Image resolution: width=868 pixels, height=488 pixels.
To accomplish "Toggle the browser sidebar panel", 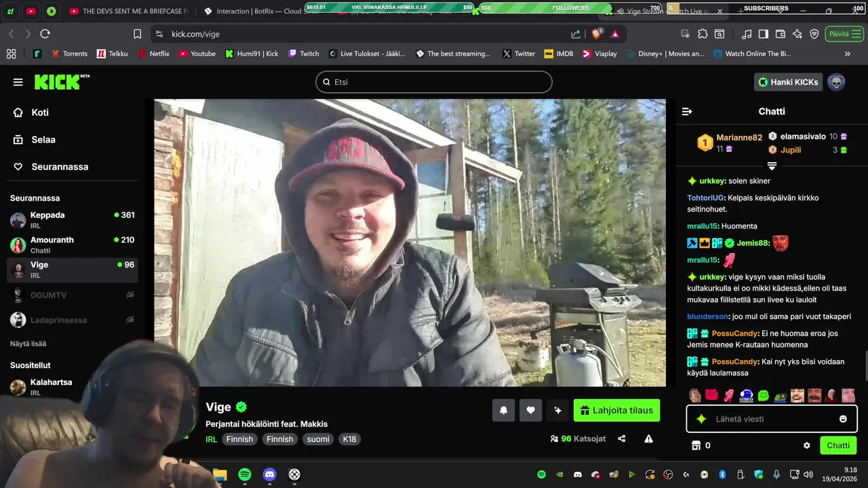I will tap(763, 34).
